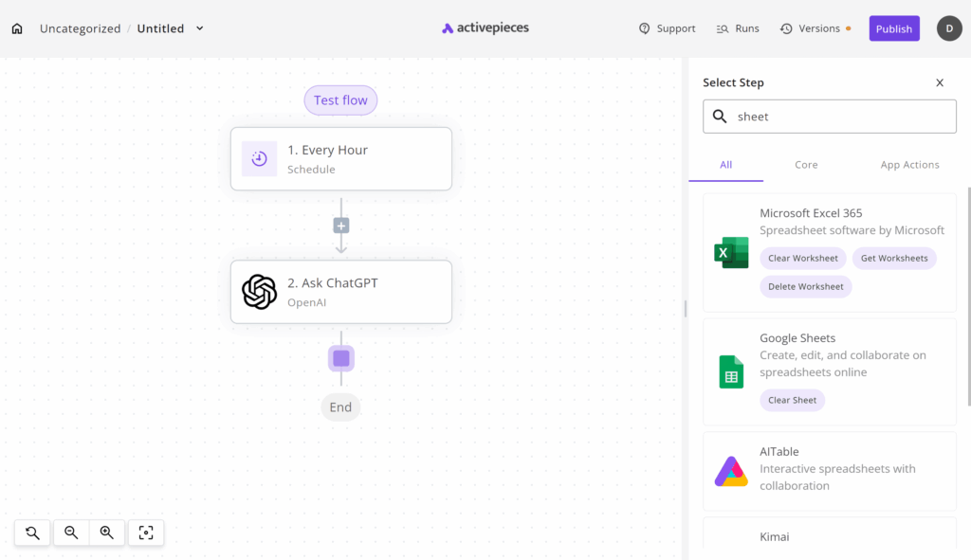Open the user avatar D menu
The image size is (971, 560).
(x=949, y=28)
